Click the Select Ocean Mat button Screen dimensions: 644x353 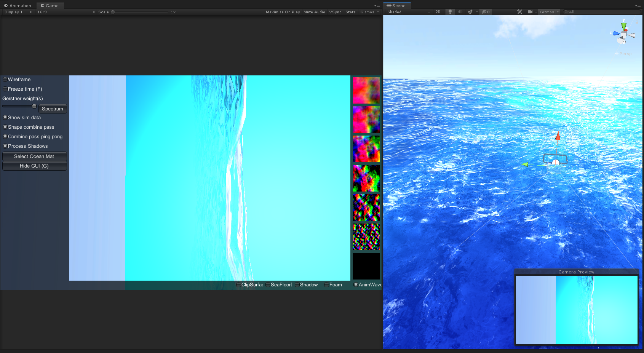[x=34, y=156]
